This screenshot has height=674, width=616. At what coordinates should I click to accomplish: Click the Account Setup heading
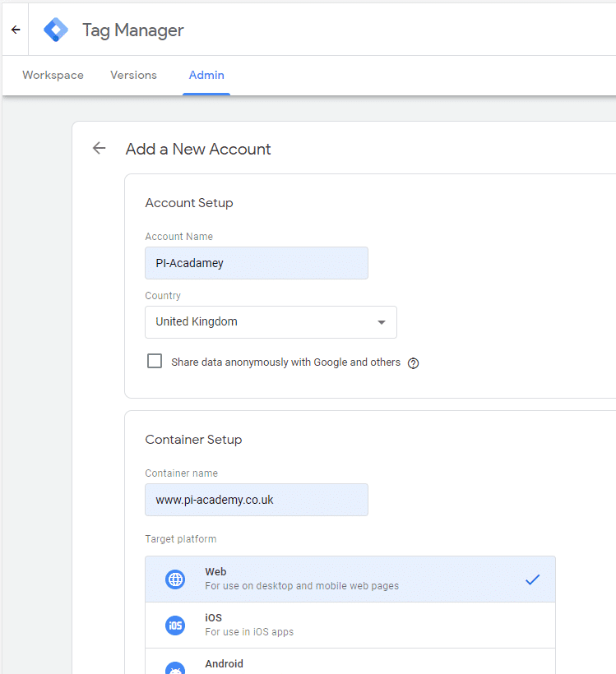pos(189,203)
